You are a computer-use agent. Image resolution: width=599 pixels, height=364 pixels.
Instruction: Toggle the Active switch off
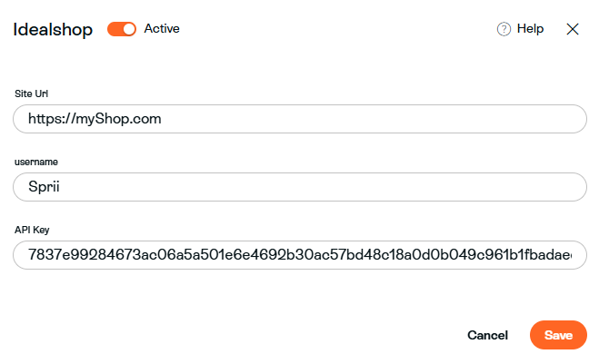[x=122, y=29]
